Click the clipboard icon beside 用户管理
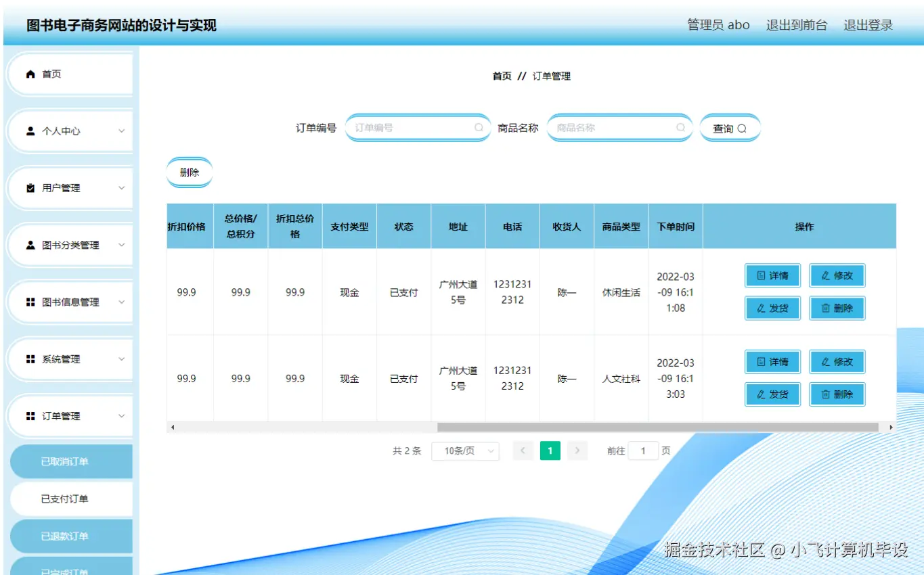 point(30,188)
